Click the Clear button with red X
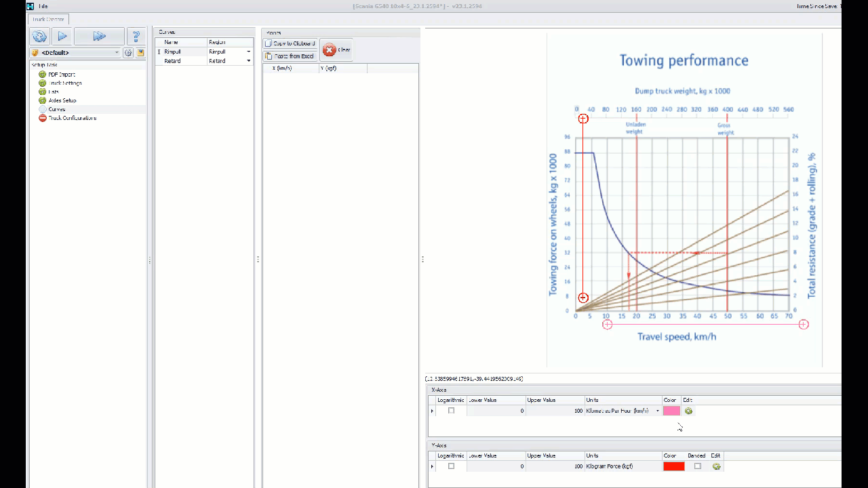868x488 pixels. [x=336, y=50]
